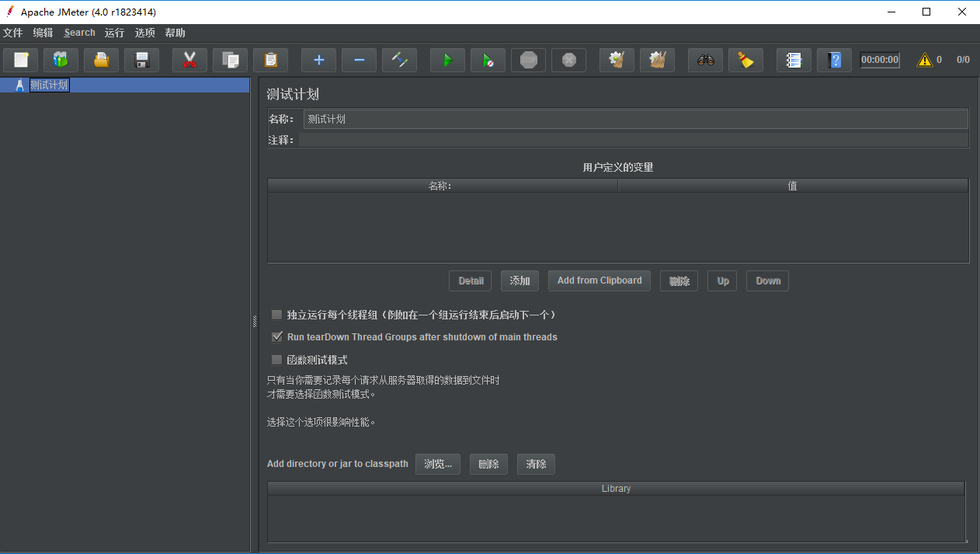980x554 pixels.
Task: Click the 名称 column header in variables table
Action: pos(443,186)
